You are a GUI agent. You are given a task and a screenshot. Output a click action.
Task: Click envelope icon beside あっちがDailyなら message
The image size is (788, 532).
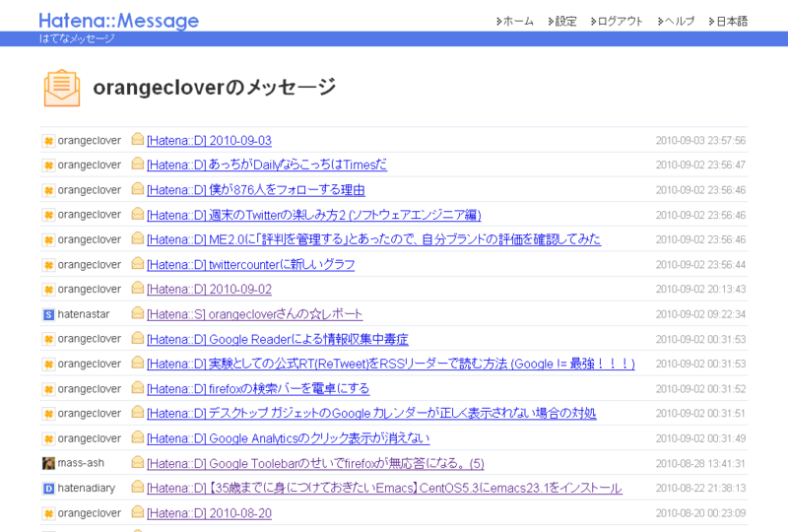coord(138,163)
